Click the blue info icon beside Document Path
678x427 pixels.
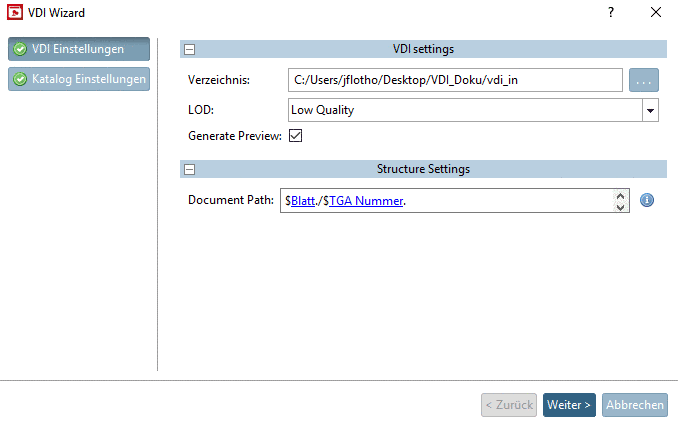click(x=646, y=200)
